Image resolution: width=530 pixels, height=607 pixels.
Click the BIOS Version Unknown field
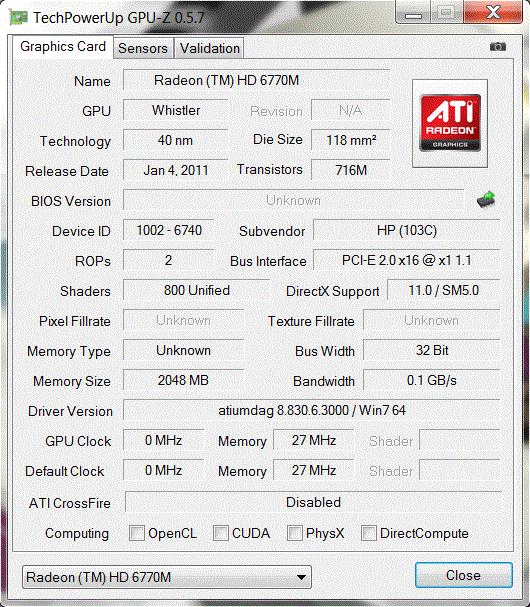293,200
